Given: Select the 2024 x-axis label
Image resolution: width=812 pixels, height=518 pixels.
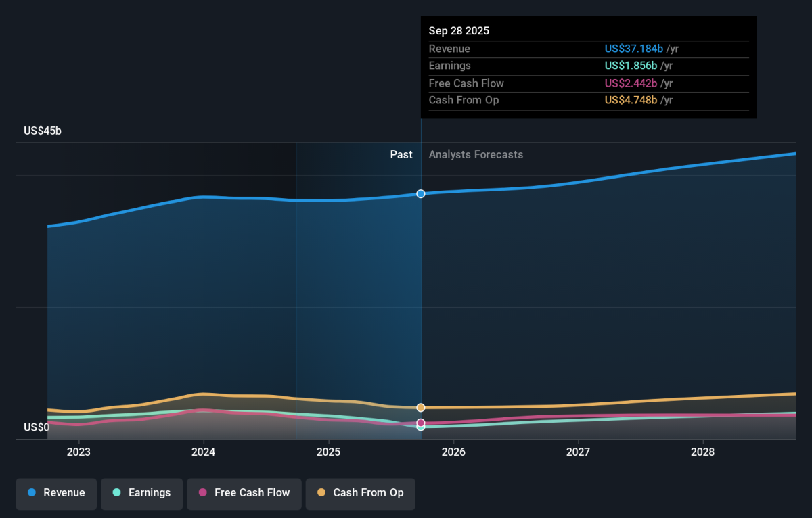Looking at the screenshot, I should click(x=204, y=452).
